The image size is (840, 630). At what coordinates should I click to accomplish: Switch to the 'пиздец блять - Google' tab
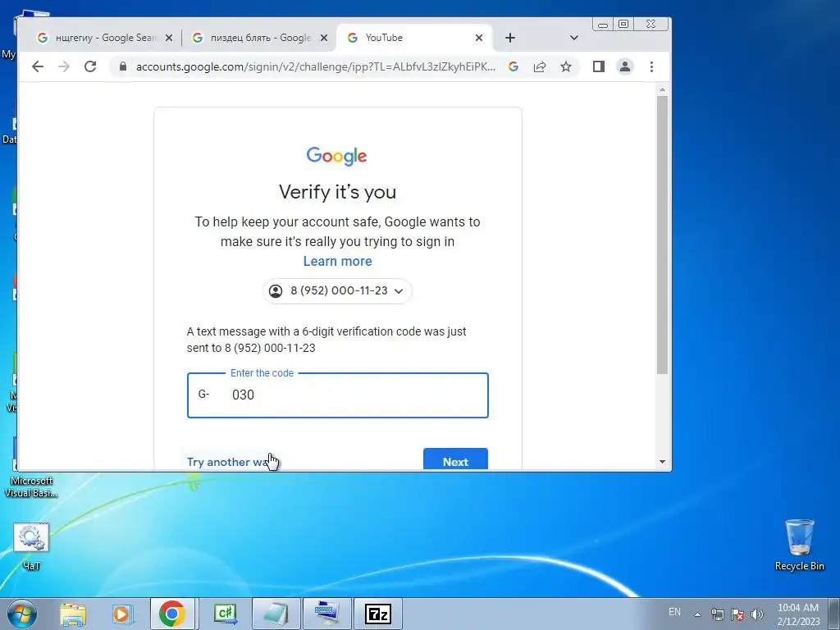[258, 38]
